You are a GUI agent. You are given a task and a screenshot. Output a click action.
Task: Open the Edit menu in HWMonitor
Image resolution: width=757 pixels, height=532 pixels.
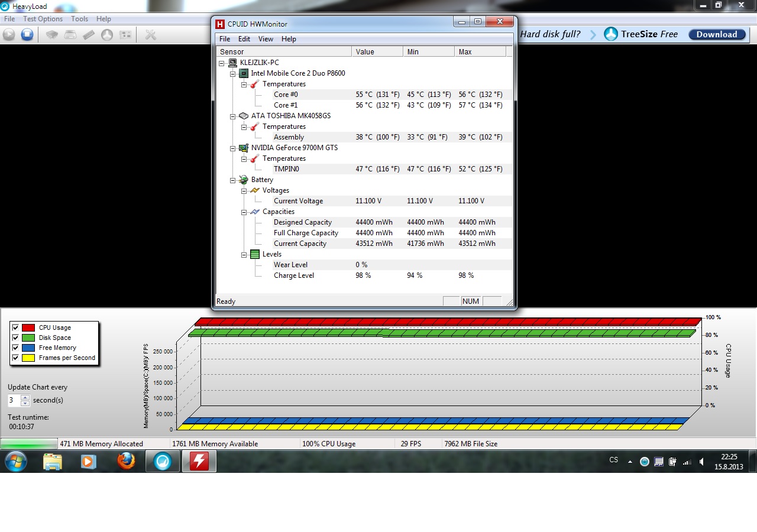(x=244, y=39)
